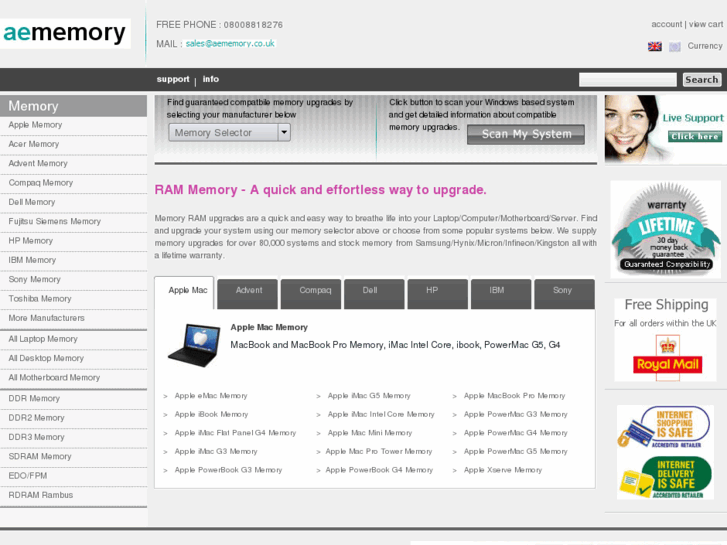The width and height of the screenshot is (727, 545).
Task: Open DDR3 Memory sidebar link
Action: click(36, 437)
